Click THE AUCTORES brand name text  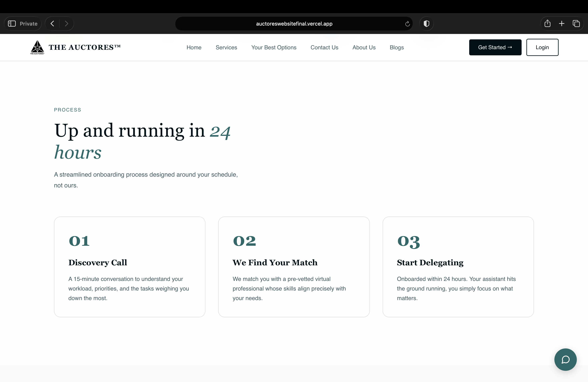click(84, 47)
